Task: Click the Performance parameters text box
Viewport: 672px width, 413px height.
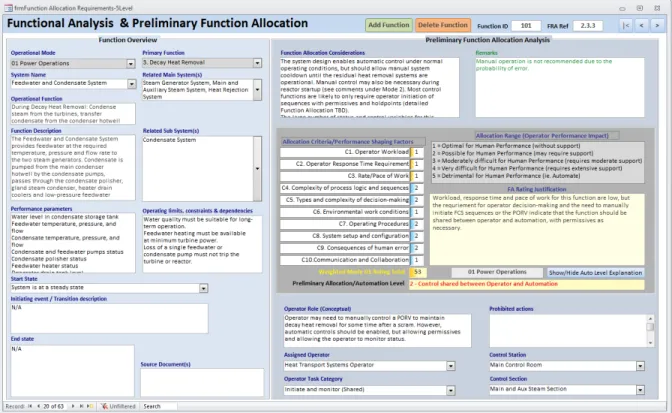Action: coord(73,243)
